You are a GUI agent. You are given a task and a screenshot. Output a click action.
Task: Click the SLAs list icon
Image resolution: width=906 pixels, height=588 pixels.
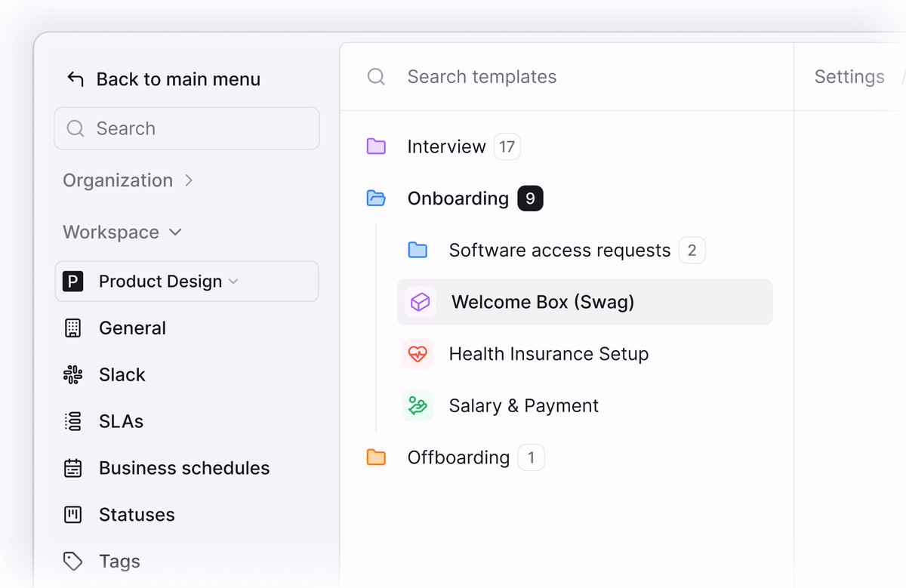[72, 421]
